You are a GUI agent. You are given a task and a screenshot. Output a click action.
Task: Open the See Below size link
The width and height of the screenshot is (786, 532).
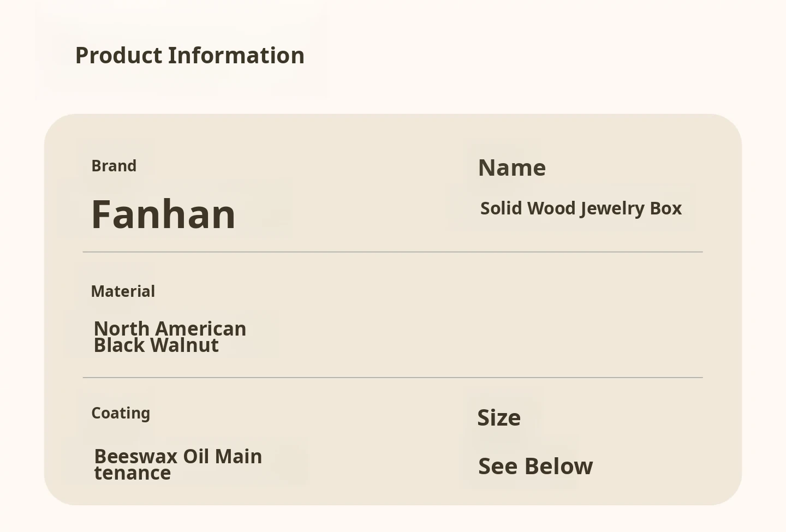point(535,467)
